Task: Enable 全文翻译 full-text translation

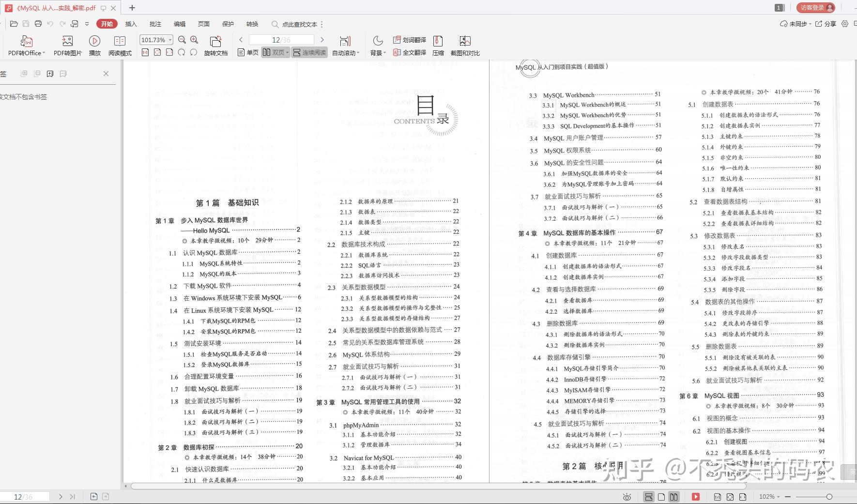Action: click(x=411, y=52)
